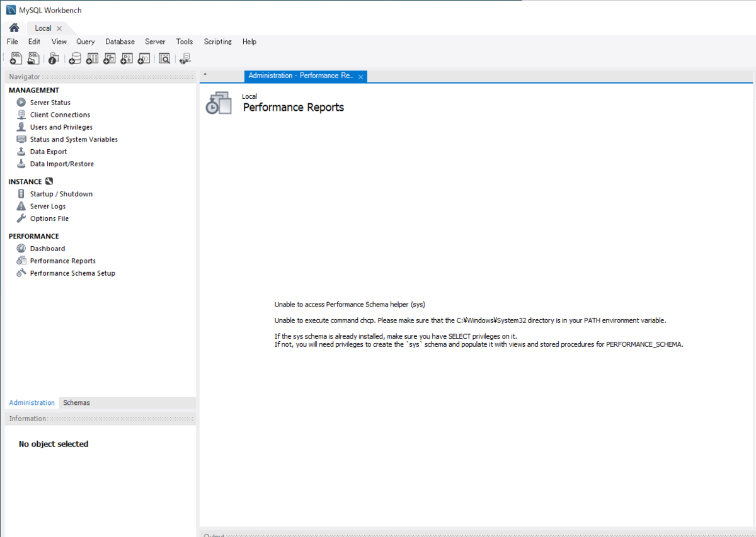
Task: Open Server Status in navigator
Action: coord(50,103)
